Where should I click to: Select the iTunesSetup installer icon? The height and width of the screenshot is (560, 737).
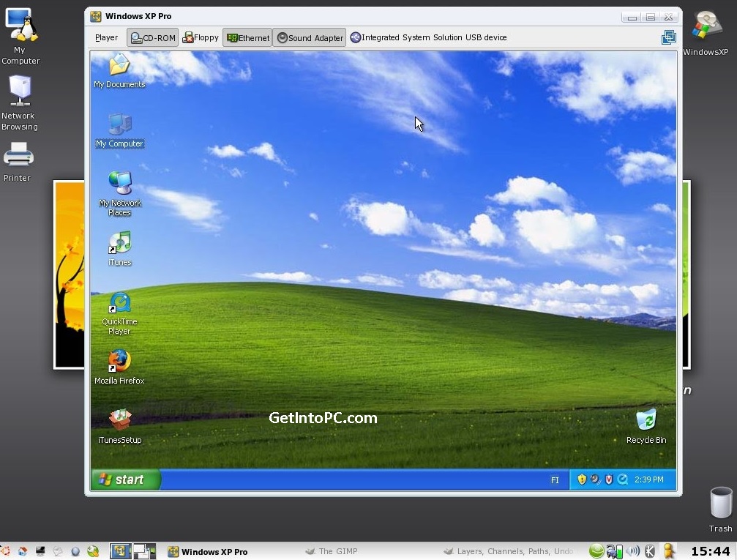pyautogui.click(x=119, y=427)
